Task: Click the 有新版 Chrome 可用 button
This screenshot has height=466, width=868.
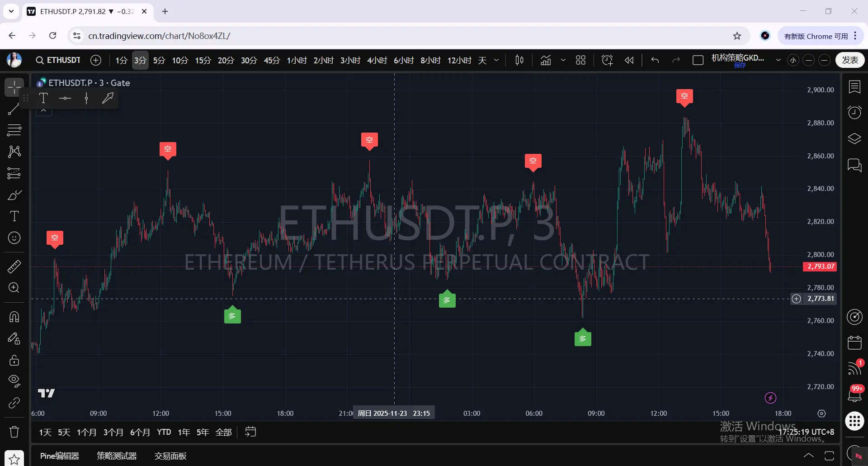Action: click(816, 36)
